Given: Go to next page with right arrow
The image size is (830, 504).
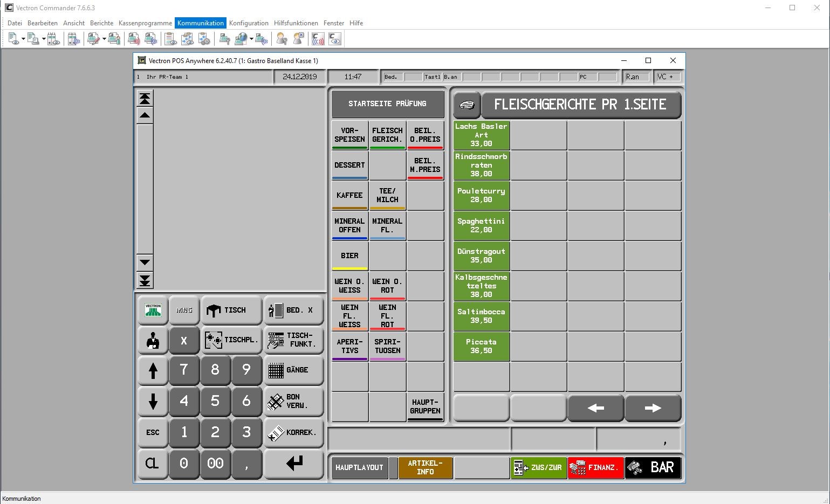Looking at the screenshot, I should [x=653, y=408].
